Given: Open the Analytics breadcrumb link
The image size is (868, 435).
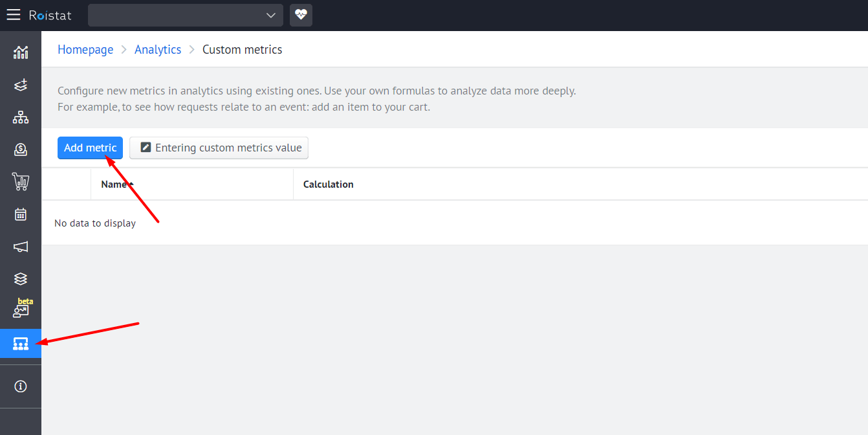Looking at the screenshot, I should [158, 49].
